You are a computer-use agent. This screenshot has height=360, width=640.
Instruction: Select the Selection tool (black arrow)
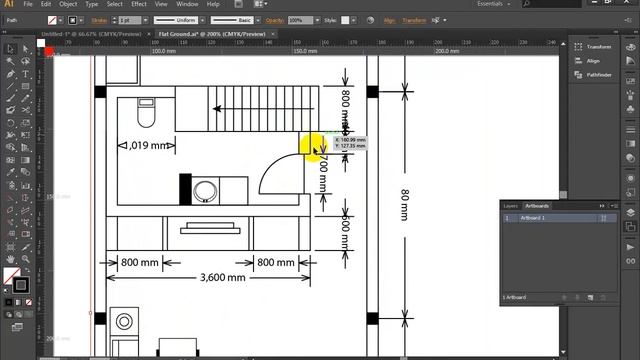click(10, 49)
